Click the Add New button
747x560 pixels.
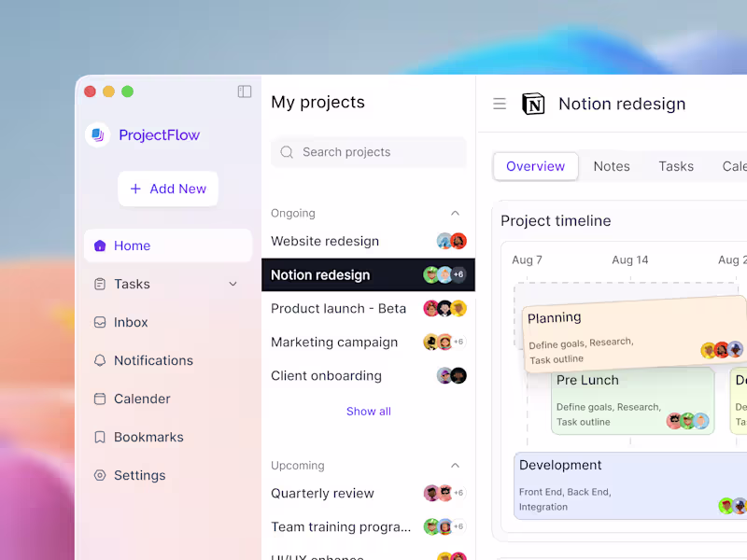pos(168,189)
